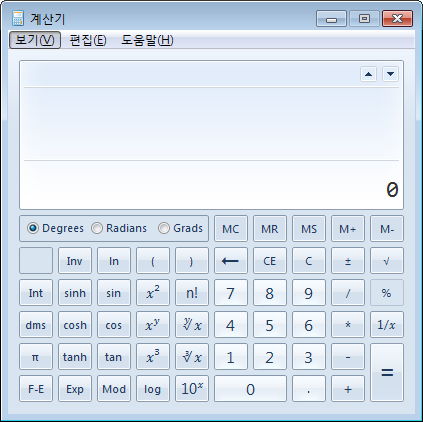Image resolution: width=423 pixels, height=422 pixels.
Task: Open the 편집(E) menu
Action: pyautogui.click(x=88, y=40)
